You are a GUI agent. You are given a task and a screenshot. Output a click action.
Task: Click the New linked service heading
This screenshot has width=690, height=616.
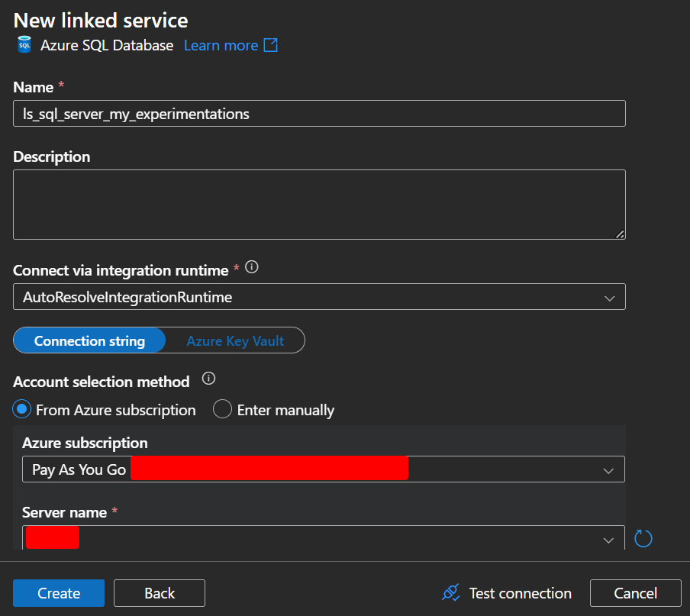tap(101, 21)
